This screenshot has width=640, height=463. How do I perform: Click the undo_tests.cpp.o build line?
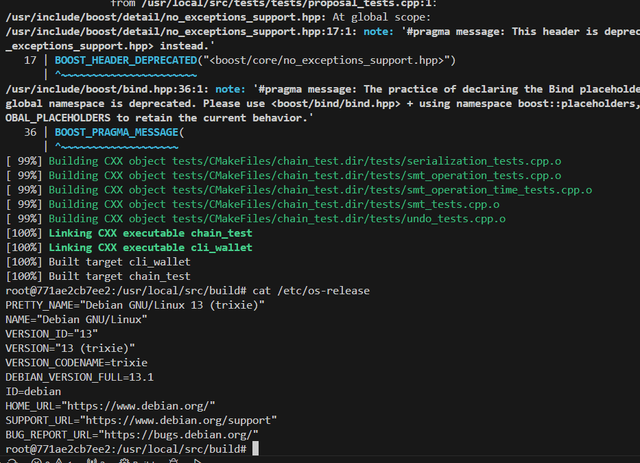[x=300, y=218]
